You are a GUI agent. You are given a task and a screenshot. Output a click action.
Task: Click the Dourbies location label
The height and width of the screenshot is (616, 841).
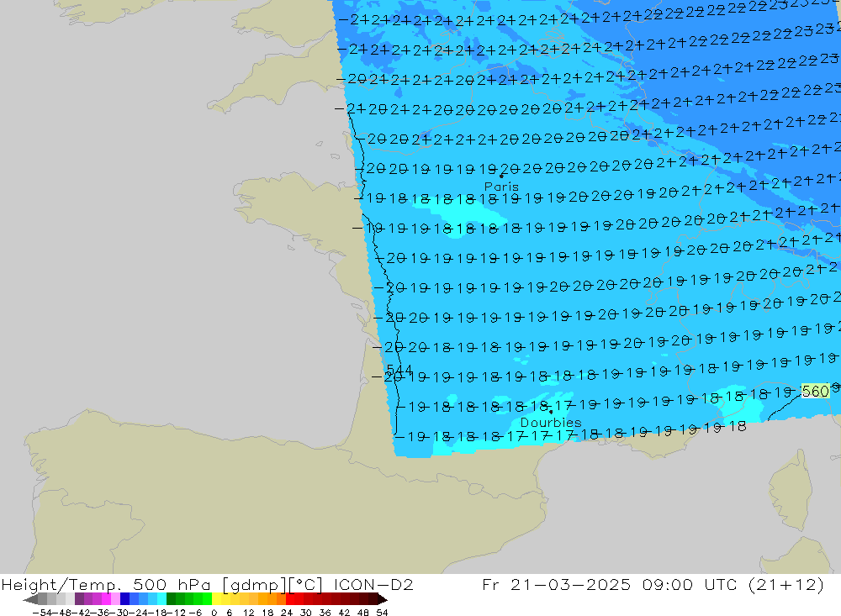point(551,423)
